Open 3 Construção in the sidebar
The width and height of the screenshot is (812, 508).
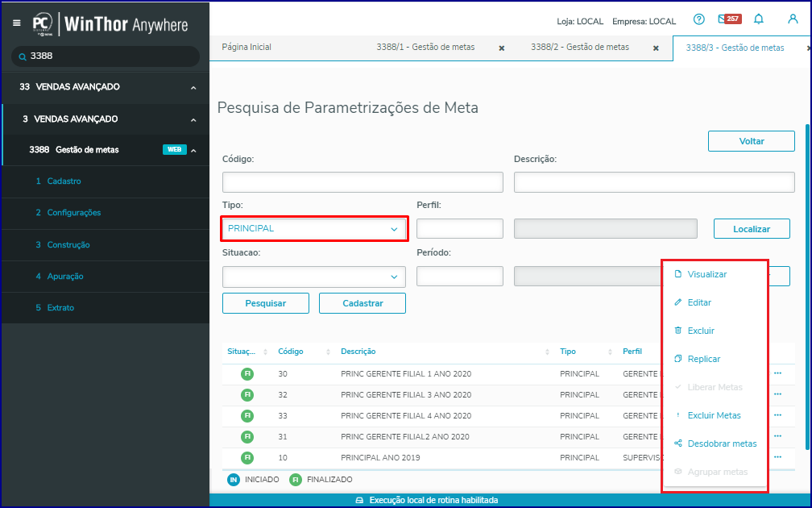[106, 244]
